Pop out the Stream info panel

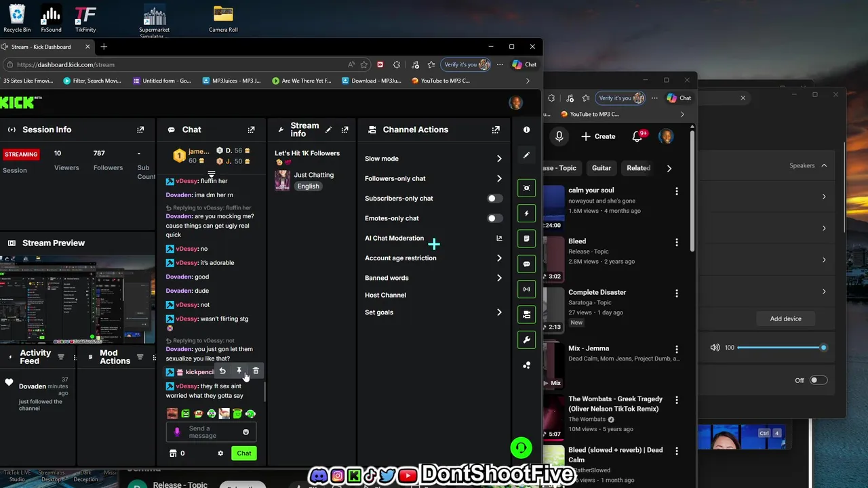click(344, 129)
